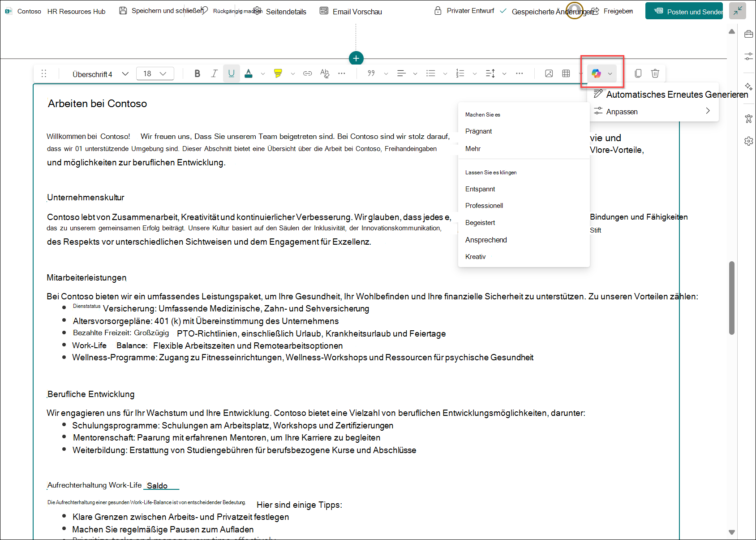Apply a bulleted list
The image size is (756, 540).
click(431, 73)
